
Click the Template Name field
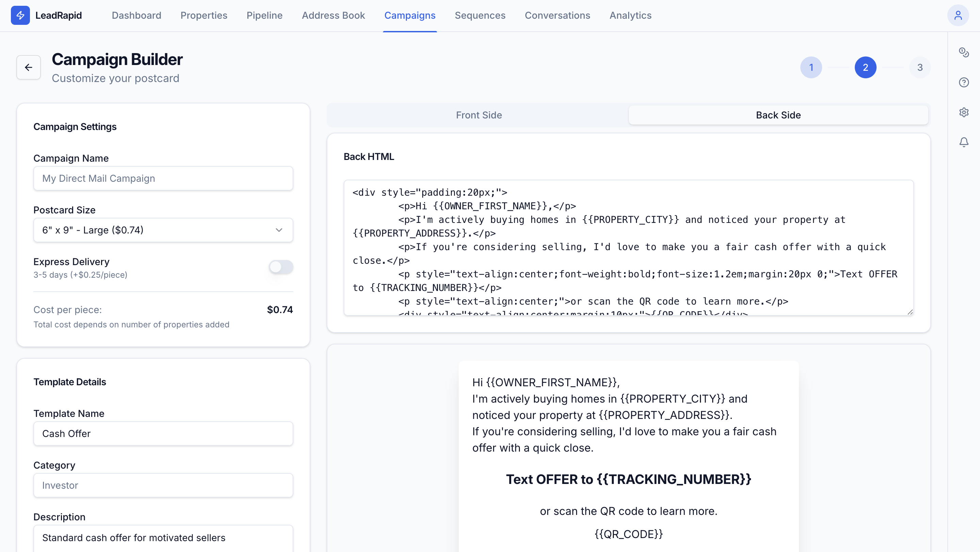click(163, 434)
